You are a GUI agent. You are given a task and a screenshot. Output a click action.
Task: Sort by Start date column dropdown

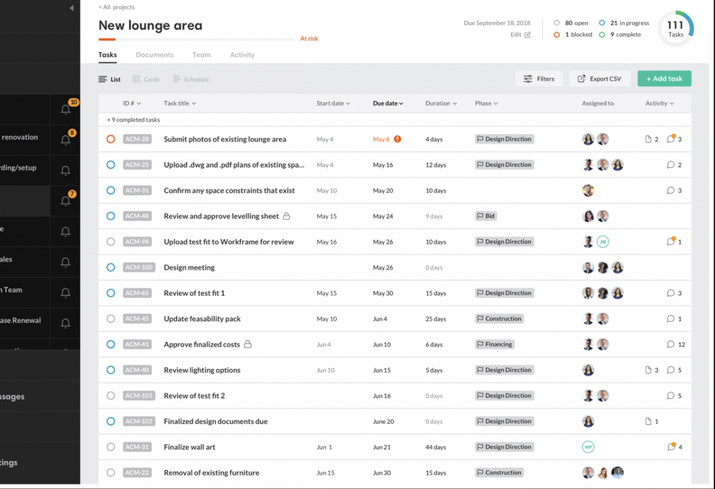coord(333,104)
